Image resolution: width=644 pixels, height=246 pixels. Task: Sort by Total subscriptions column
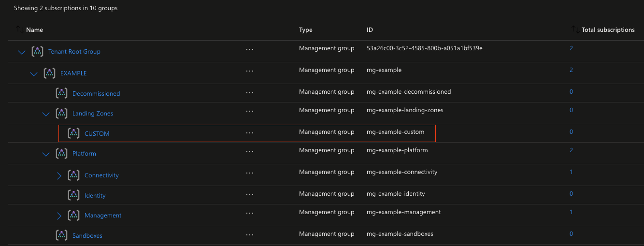click(608, 29)
